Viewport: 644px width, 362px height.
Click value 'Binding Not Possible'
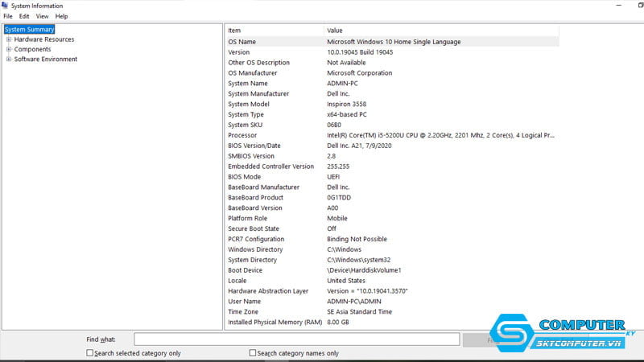coord(357,239)
